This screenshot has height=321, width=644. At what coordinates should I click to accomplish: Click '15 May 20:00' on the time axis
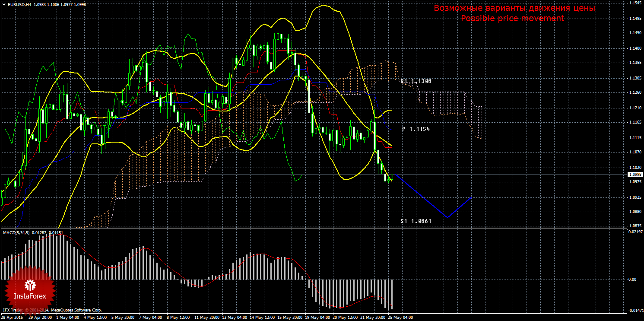(290, 318)
